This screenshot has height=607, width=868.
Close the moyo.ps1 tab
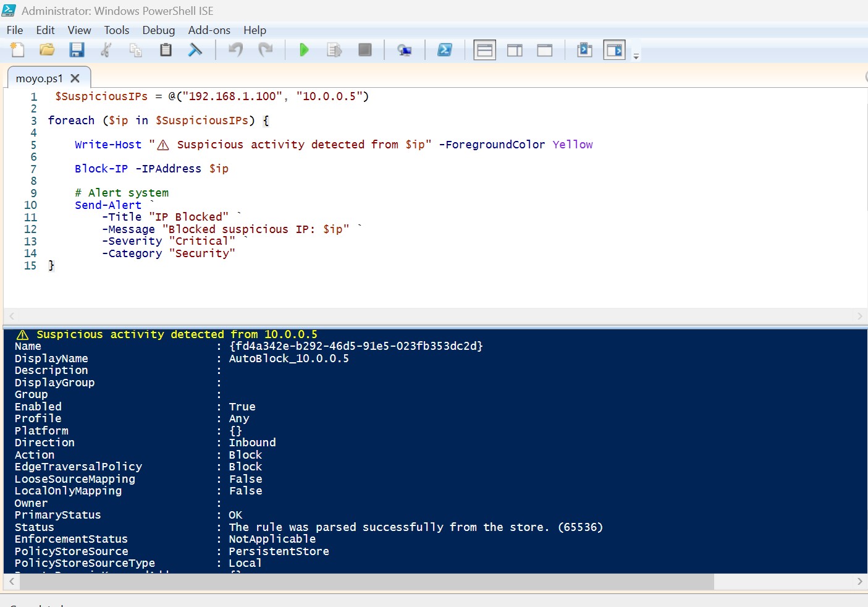(x=75, y=79)
